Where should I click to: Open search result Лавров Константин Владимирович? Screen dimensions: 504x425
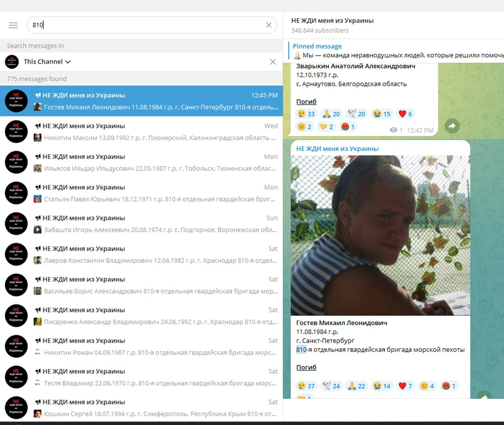point(141,254)
